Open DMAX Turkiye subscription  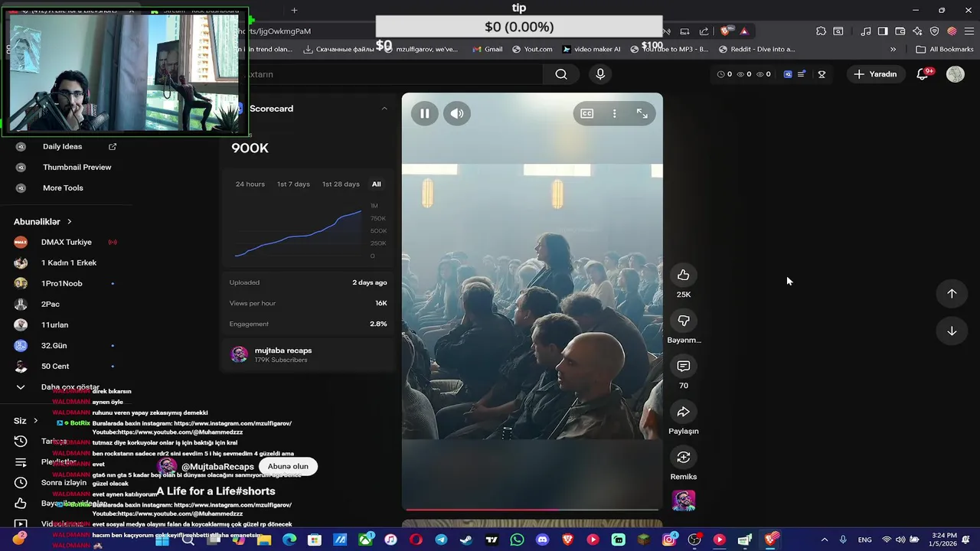pyautogui.click(x=66, y=243)
